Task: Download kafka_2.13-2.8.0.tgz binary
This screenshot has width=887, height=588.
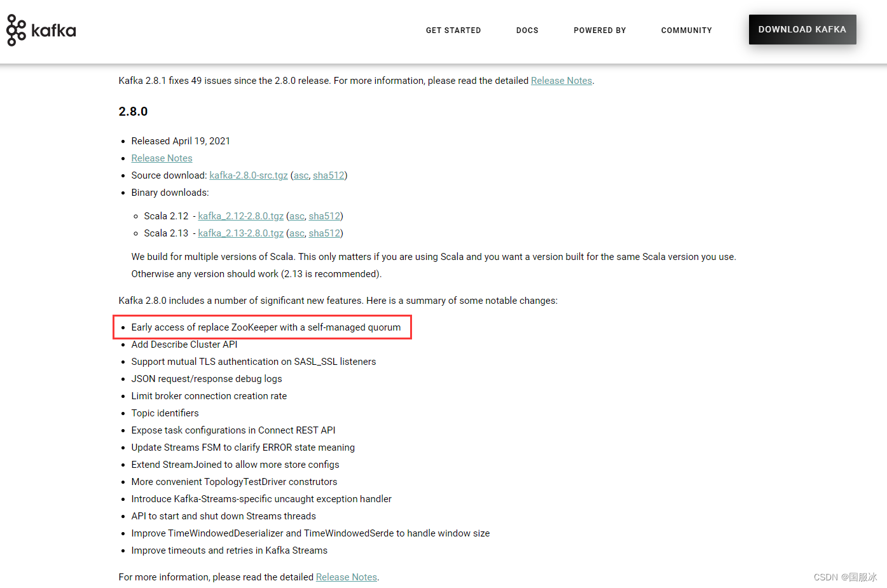Action: point(241,233)
